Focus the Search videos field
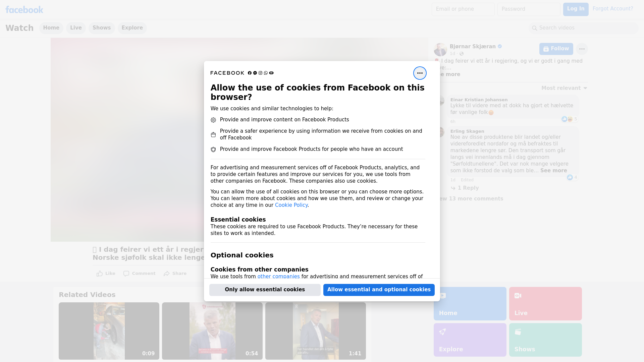The image size is (644, 362). coord(584,28)
